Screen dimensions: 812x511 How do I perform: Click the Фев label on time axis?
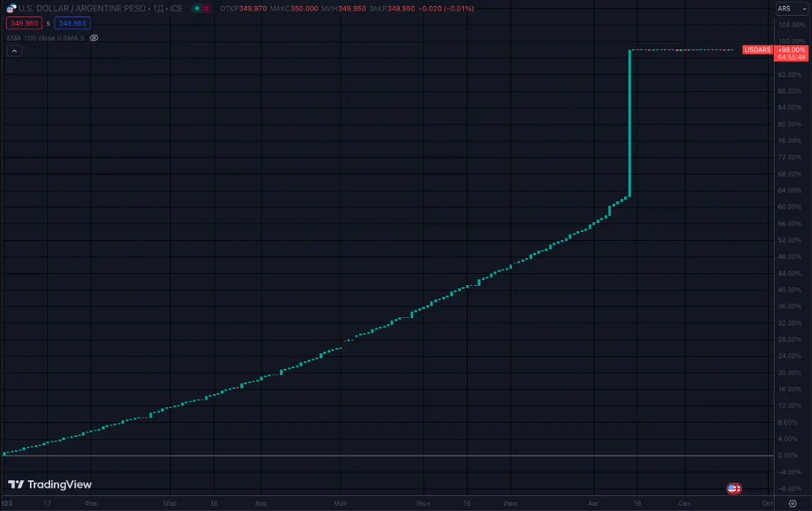(x=91, y=504)
